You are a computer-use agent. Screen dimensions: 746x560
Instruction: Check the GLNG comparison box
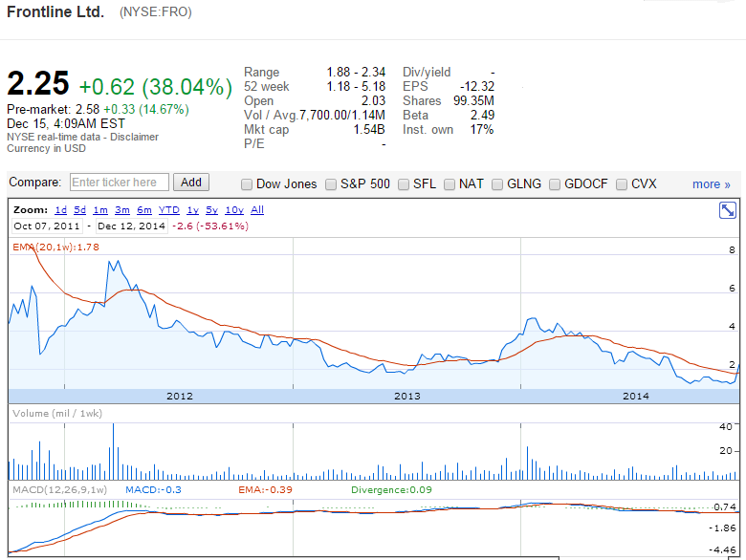click(497, 184)
